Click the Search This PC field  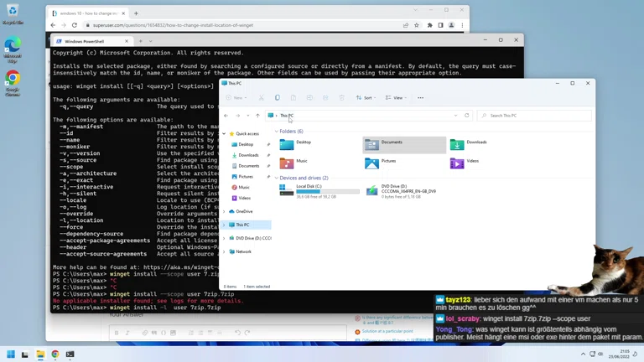click(534, 116)
